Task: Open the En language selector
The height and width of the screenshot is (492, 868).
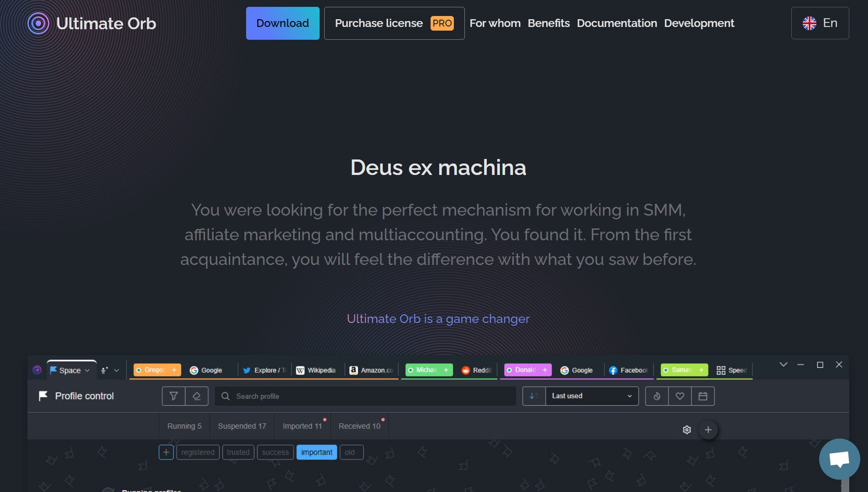Action: 820,23
